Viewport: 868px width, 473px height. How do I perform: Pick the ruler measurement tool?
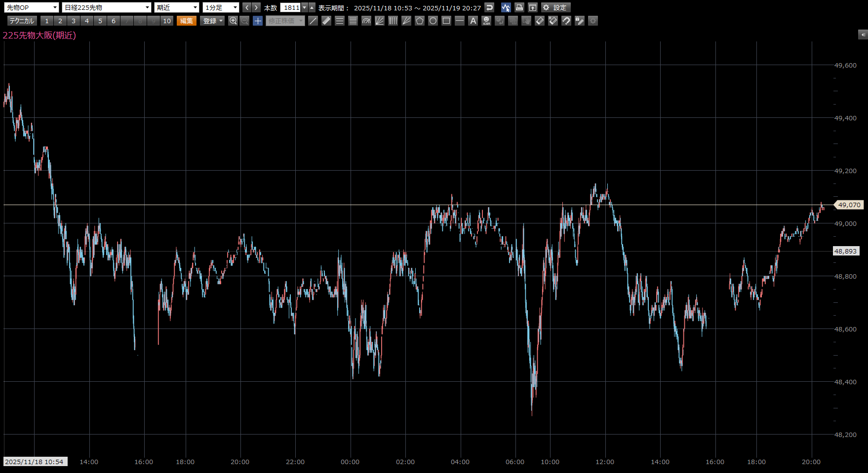tap(326, 21)
